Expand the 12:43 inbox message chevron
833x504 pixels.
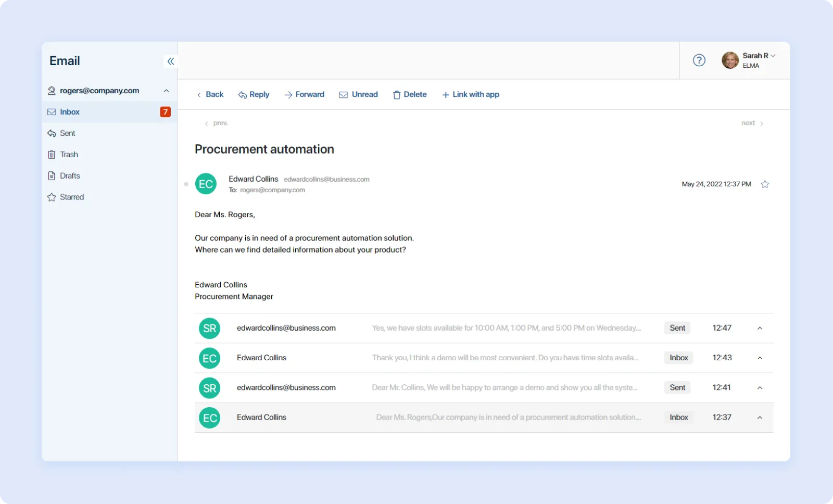tap(760, 358)
